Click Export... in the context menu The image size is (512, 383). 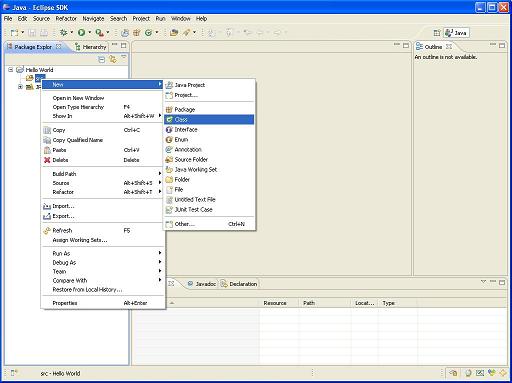[x=103, y=216]
